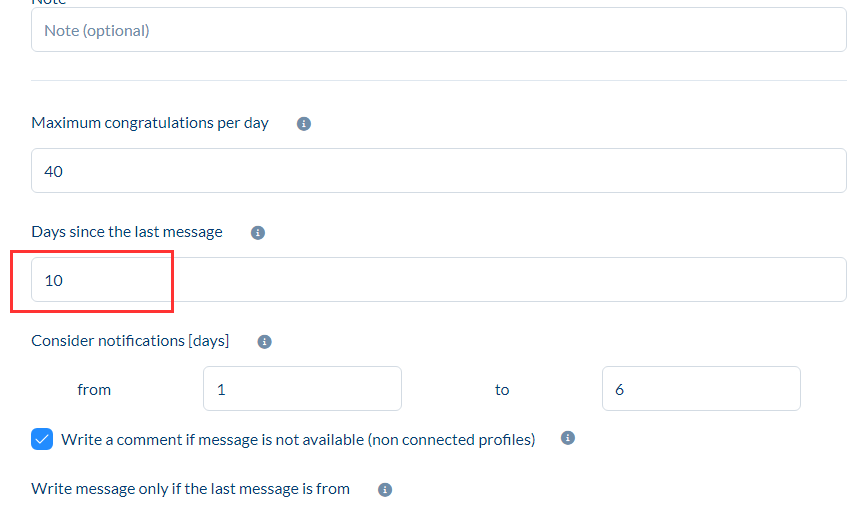Toggle the Write a comment checkbox
This screenshot has width=864, height=511.
tap(42, 439)
